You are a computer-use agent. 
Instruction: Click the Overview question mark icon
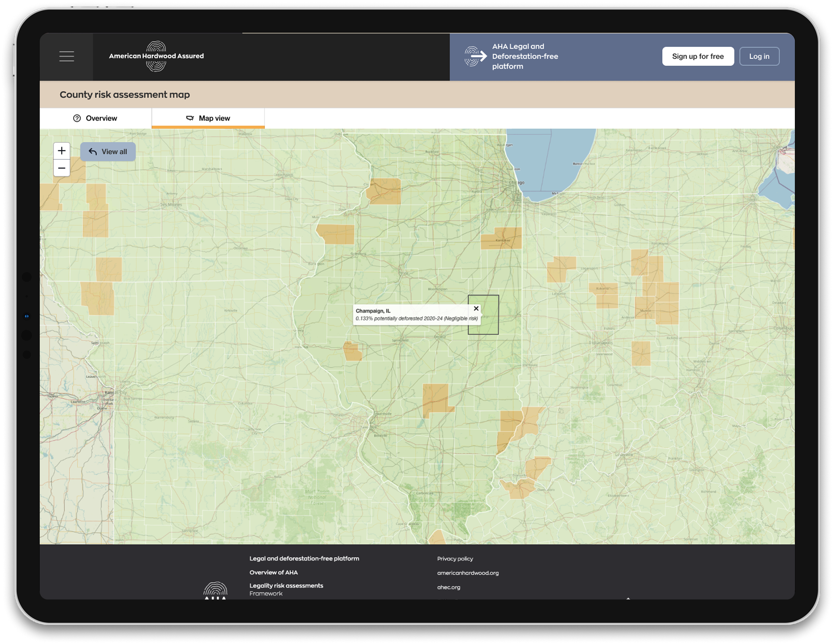77,118
